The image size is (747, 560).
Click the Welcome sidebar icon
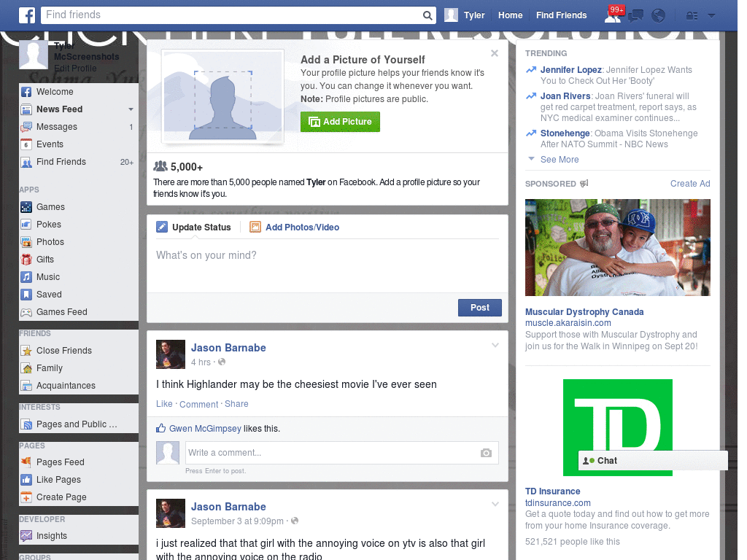pyautogui.click(x=27, y=92)
